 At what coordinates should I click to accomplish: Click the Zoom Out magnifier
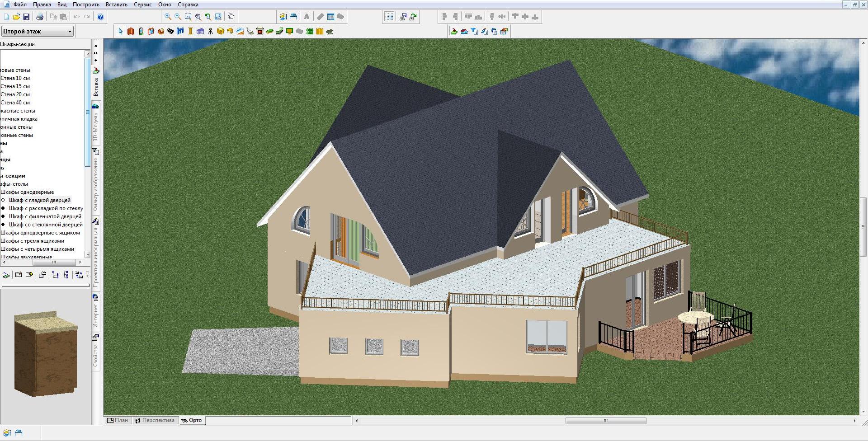pos(178,17)
